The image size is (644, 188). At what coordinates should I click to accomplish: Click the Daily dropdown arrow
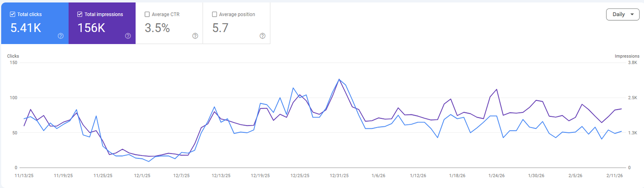pyautogui.click(x=632, y=15)
